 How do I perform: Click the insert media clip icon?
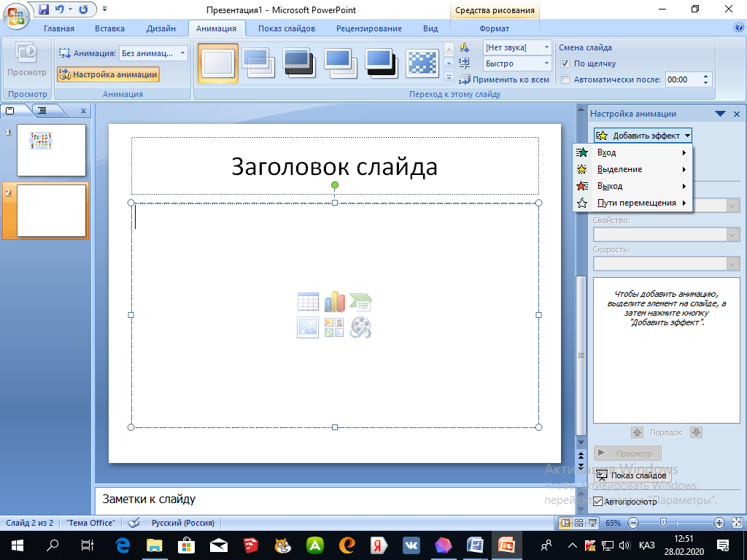[x=360, y=327]
